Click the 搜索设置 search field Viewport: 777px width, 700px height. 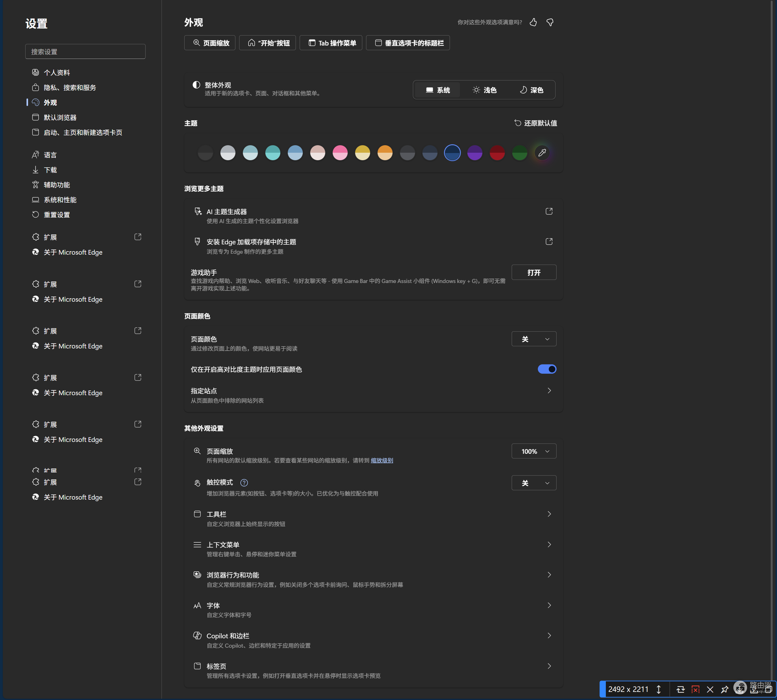click(85, 51)
